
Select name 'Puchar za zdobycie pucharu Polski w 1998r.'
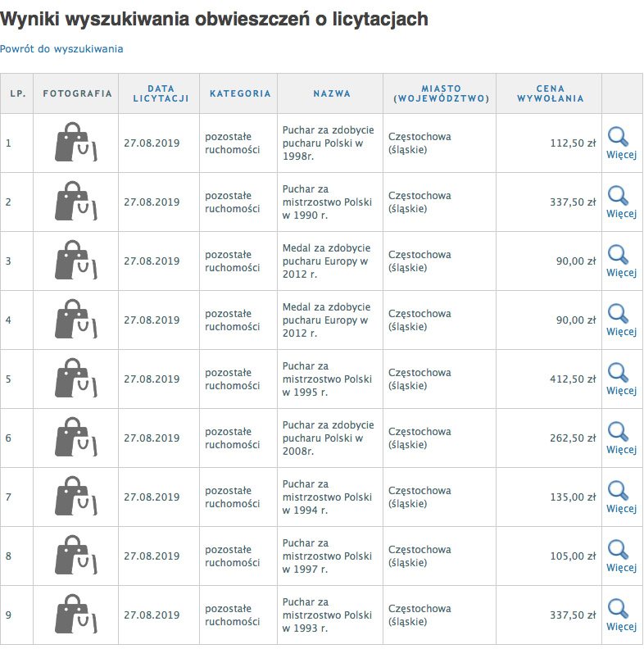328,143
